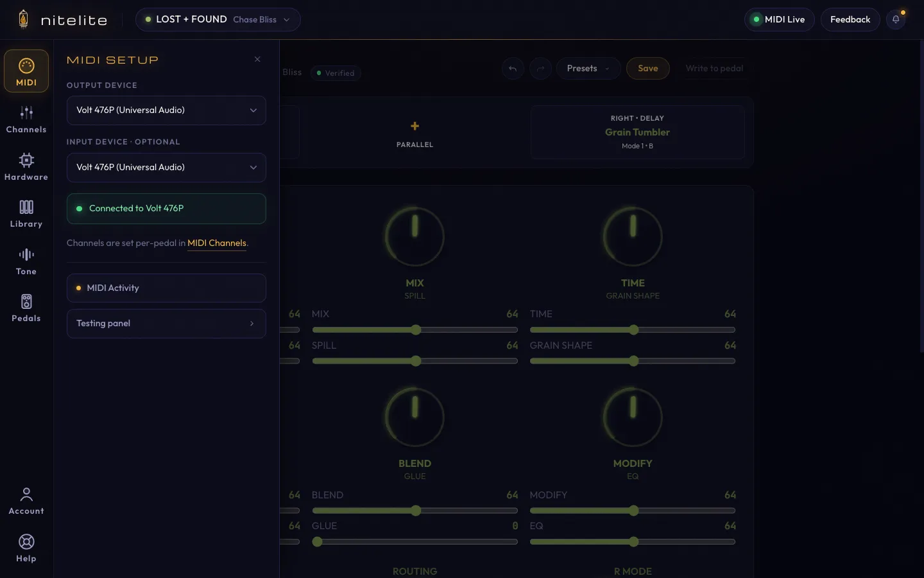Click the notifications bell icon
Viewport: 924px width, 578px height.
point(896,19)
